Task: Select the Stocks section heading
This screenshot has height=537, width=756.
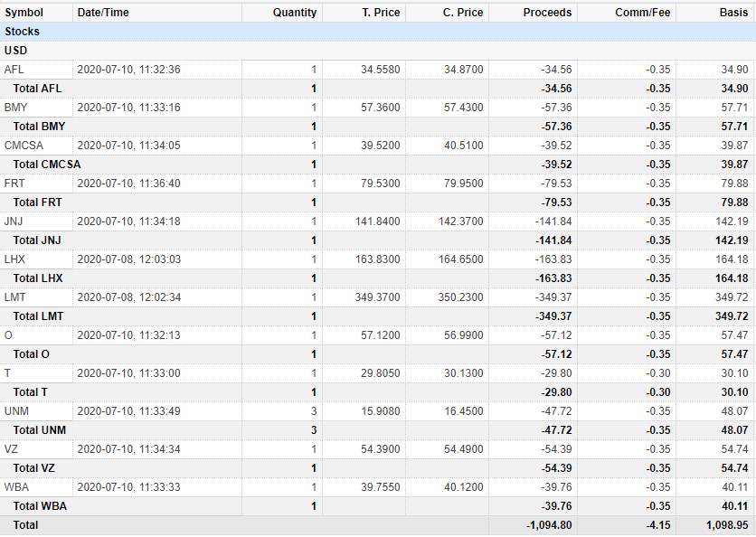Action: [x=23, y=32]
